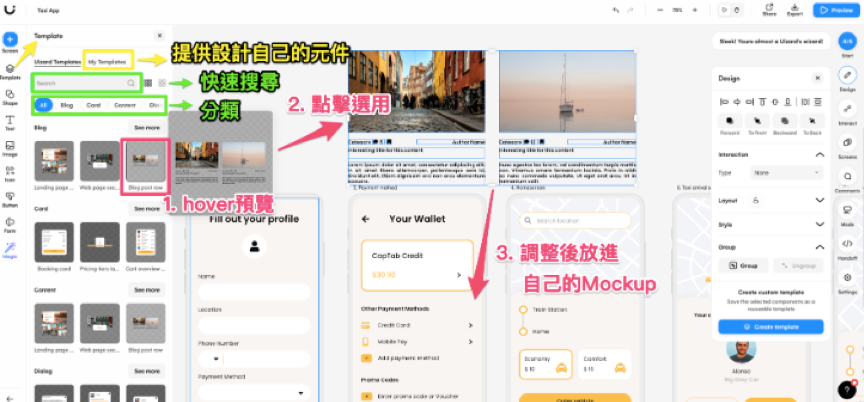Screen dimensions: 864x402
Task: Open the Magic tool
Action: pyautogui.click(x=10, y=250)
